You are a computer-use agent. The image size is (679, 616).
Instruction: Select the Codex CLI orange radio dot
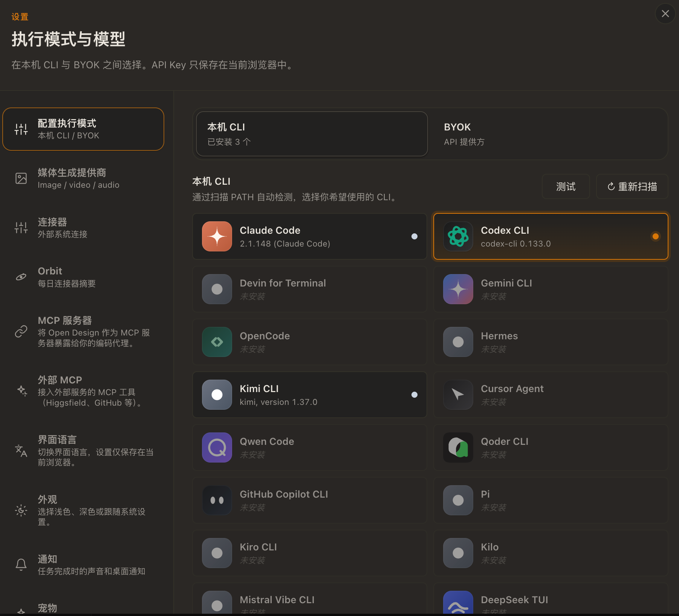click(656, 236)
